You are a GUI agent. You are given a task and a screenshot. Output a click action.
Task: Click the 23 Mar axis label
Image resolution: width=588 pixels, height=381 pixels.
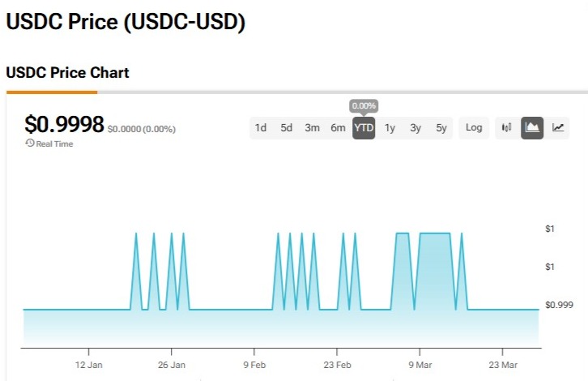coord(503,365)
